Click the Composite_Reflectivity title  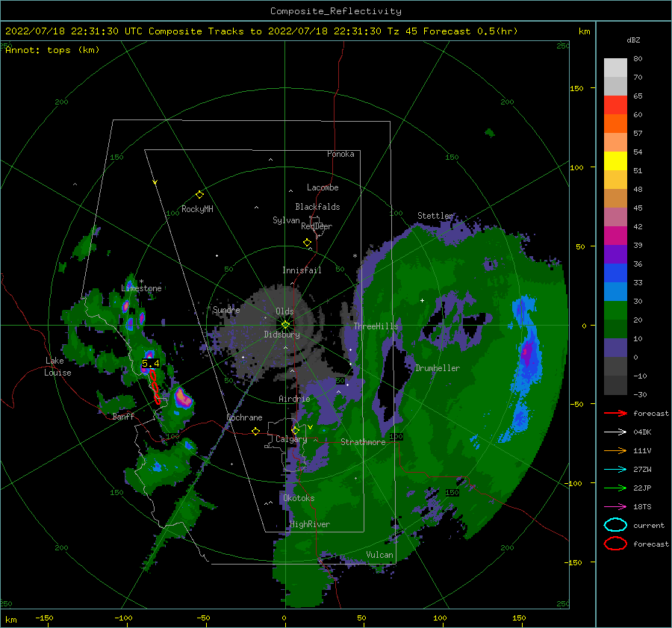click(335, 11)
